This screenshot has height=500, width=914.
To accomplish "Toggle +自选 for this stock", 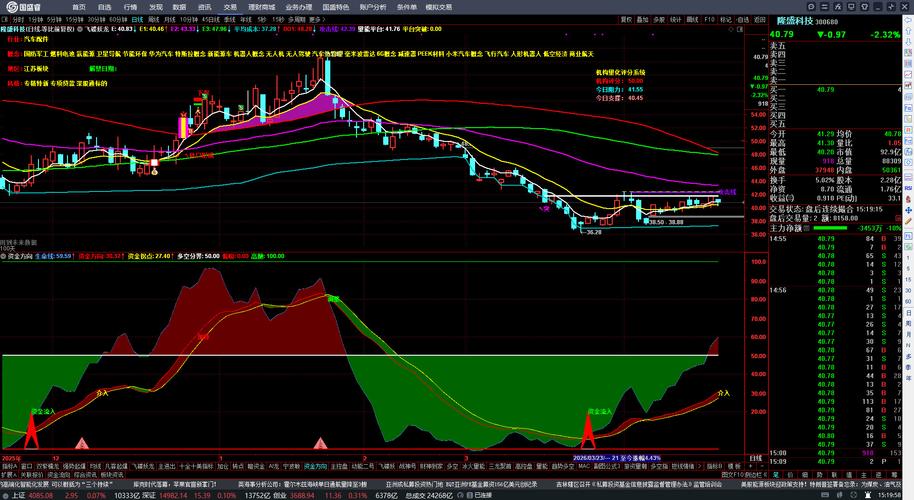I will 742,19.
